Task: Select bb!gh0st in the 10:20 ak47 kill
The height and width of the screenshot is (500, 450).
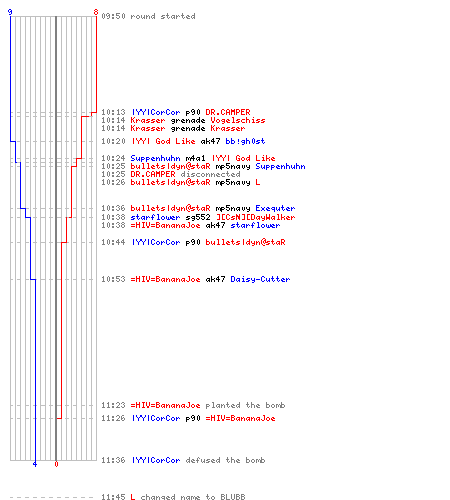Action: point(245,141)
